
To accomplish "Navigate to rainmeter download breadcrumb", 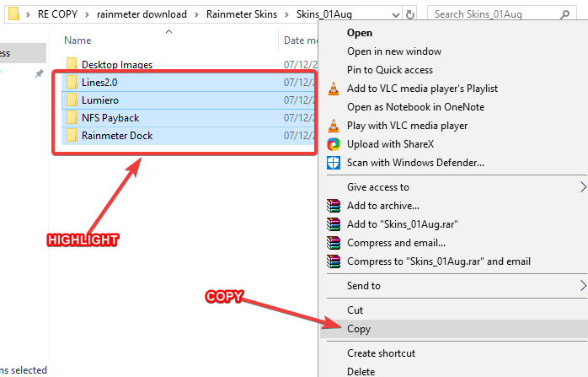I will pos(142,14).
